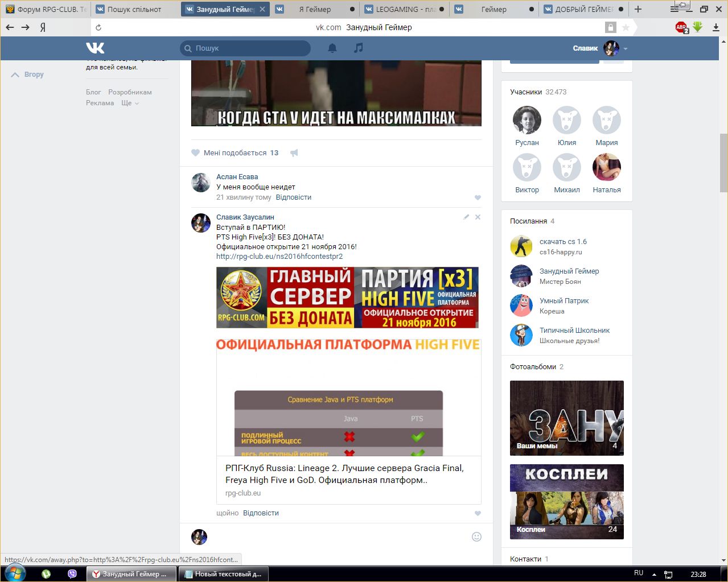Open VK notifications bell
The width and height of the screenshot is (728, 582).
[332, 48]
